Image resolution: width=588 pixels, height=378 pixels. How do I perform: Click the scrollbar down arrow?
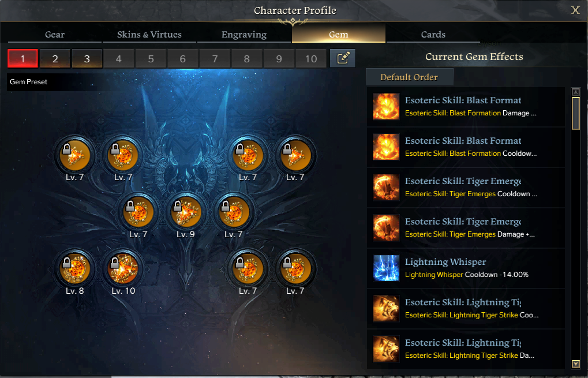(576, 364)
